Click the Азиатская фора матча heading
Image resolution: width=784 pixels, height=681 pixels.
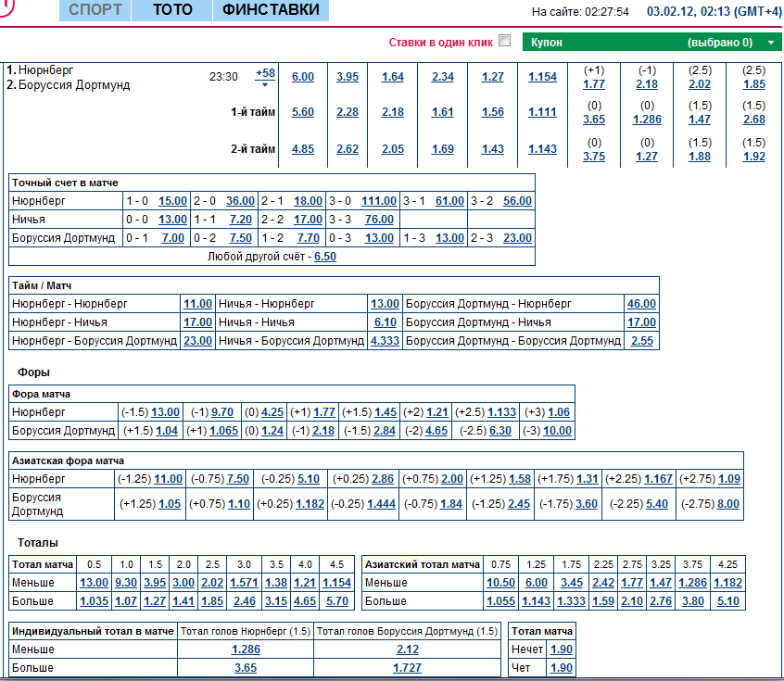[x=68, y=461]
